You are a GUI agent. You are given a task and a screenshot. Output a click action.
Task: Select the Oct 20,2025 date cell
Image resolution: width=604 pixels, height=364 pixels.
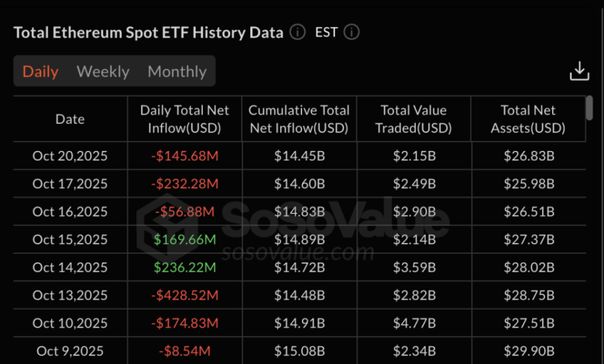pos(70,156)
